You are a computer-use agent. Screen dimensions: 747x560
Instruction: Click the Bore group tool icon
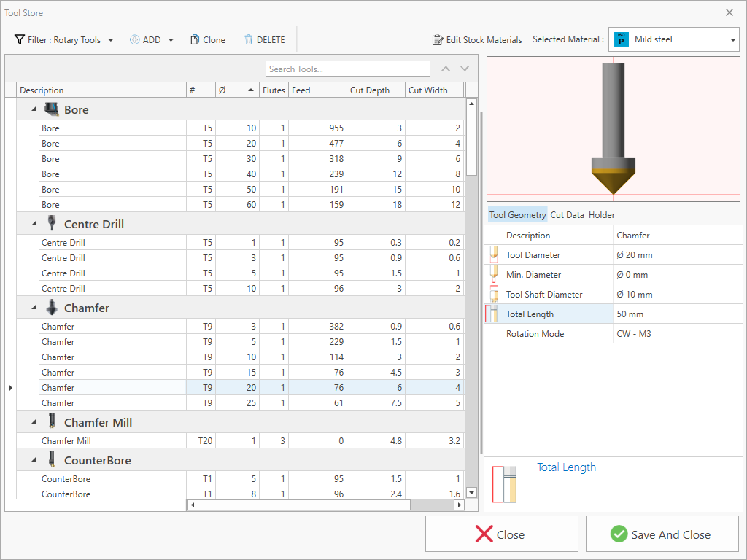[x=51, y=109]
